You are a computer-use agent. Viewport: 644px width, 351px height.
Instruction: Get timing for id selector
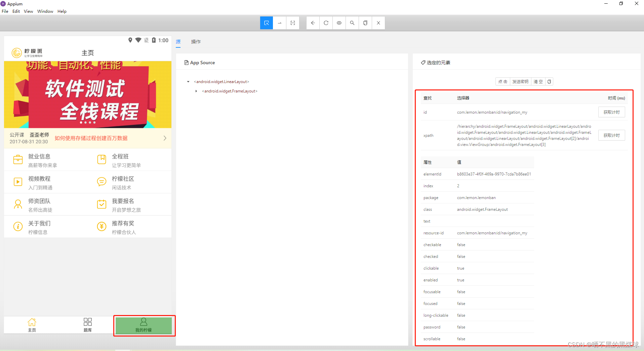[x=611, y=112]
